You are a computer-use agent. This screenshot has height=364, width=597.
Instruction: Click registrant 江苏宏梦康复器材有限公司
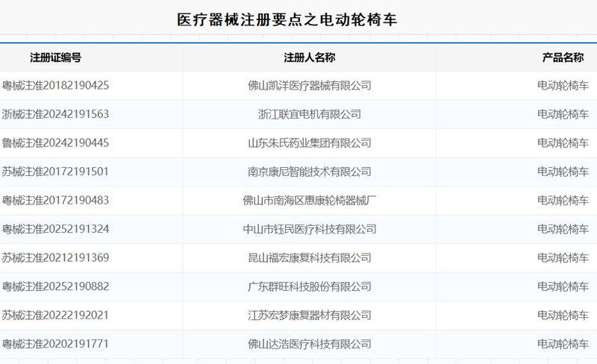[x=310, y=315]
